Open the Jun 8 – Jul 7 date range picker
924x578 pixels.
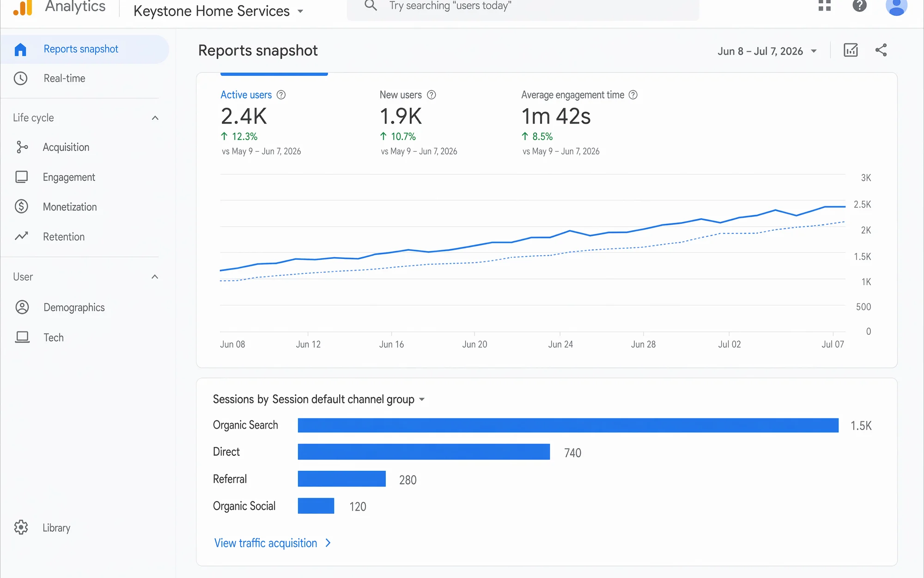click(x=767, y=51)
